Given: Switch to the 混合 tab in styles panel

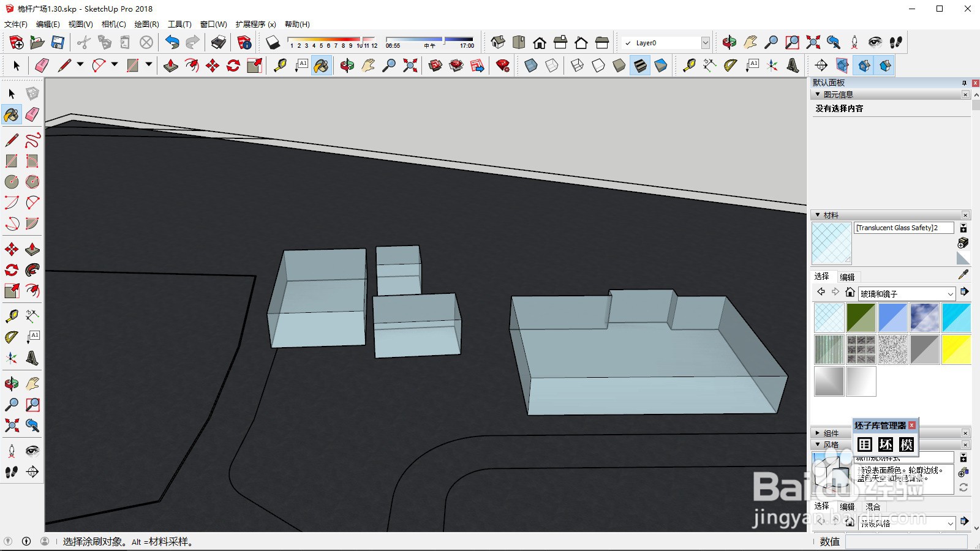Looking at the screenshot, I should click(873, 506).
